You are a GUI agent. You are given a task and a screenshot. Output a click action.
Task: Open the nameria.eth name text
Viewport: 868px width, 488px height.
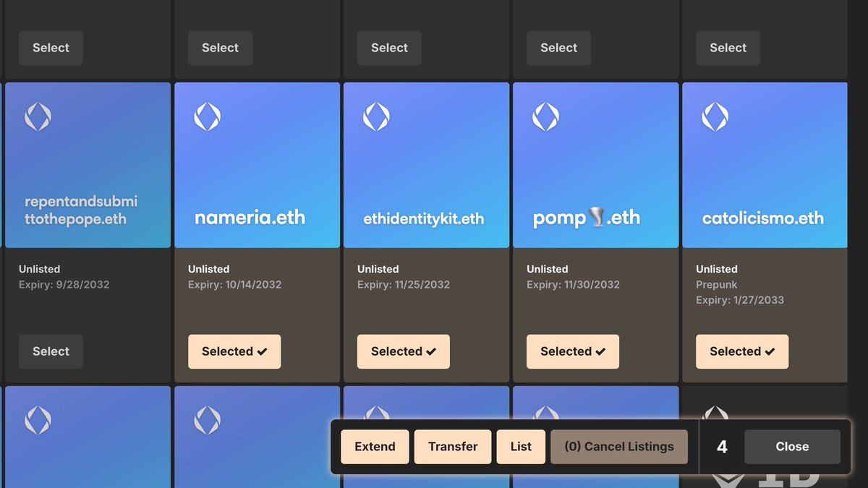(250, 218)
